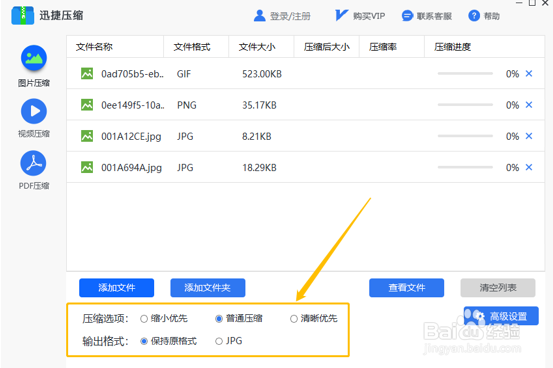Select file name 0ee149f5-10a..
Image resolution: width=553 pixels, height=368 pixels.
[x=133, y=105]
